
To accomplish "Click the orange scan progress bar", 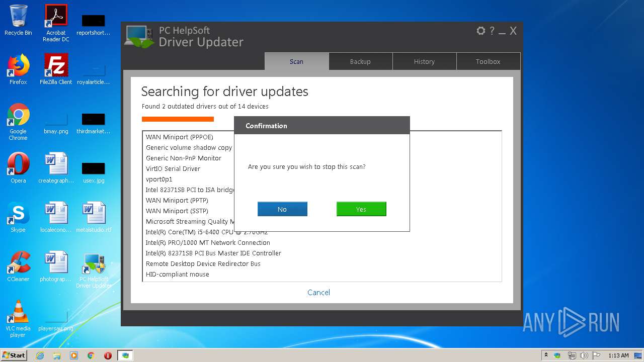I will click(x=178, y=119).
